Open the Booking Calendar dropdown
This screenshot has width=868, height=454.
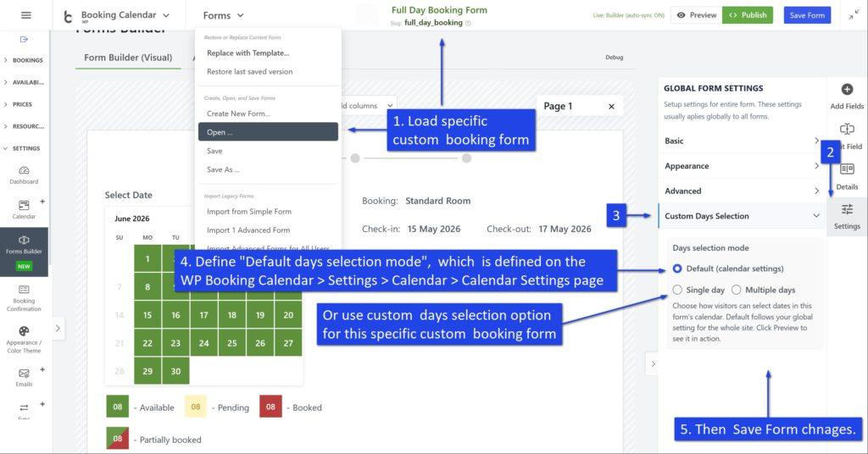tap(125, 15)
